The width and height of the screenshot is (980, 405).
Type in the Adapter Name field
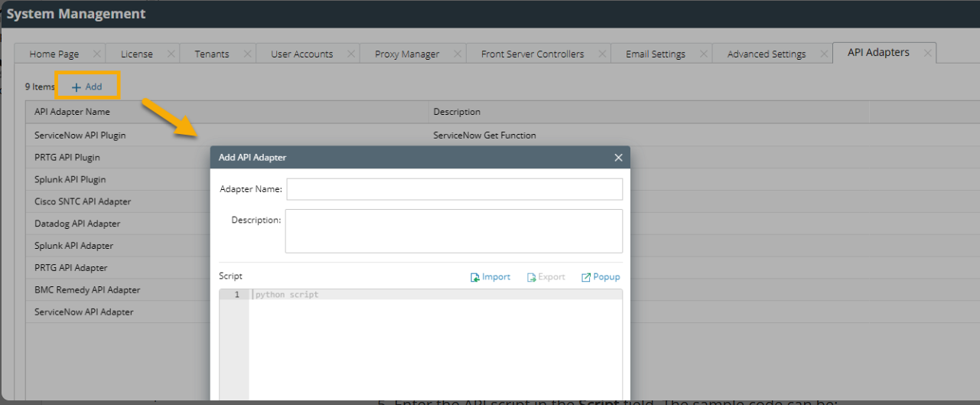454,189
